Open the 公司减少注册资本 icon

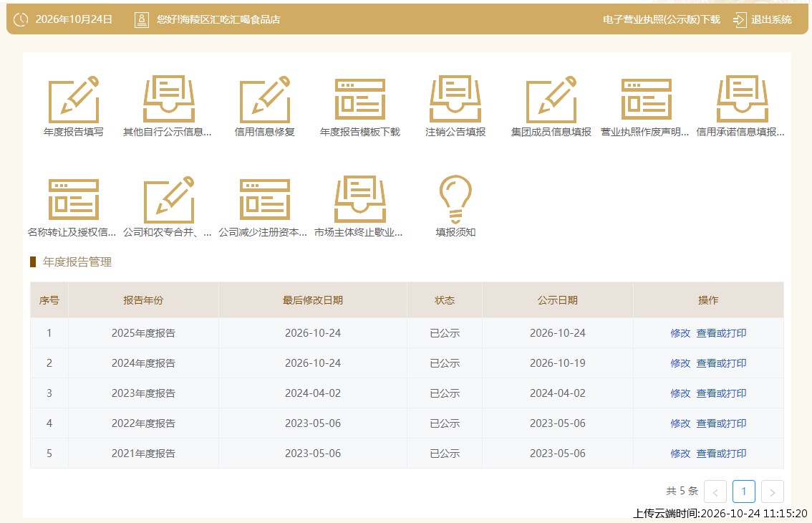[x=265, y=200]
